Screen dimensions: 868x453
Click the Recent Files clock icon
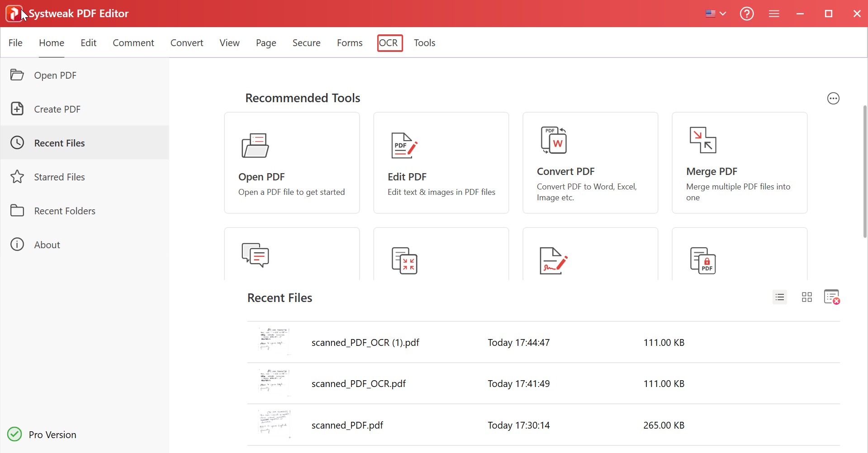(x=17, y=142)
